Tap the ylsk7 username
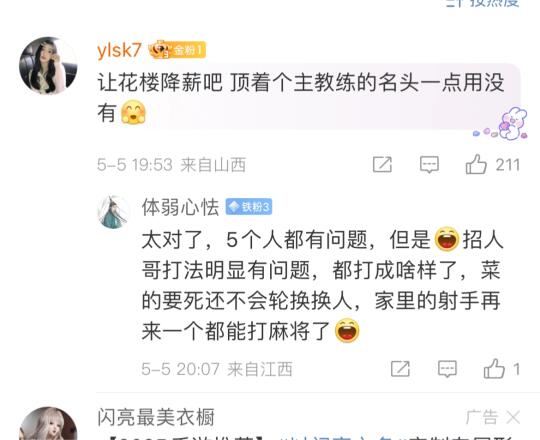The image size is (540, 440). pos(119,50)
